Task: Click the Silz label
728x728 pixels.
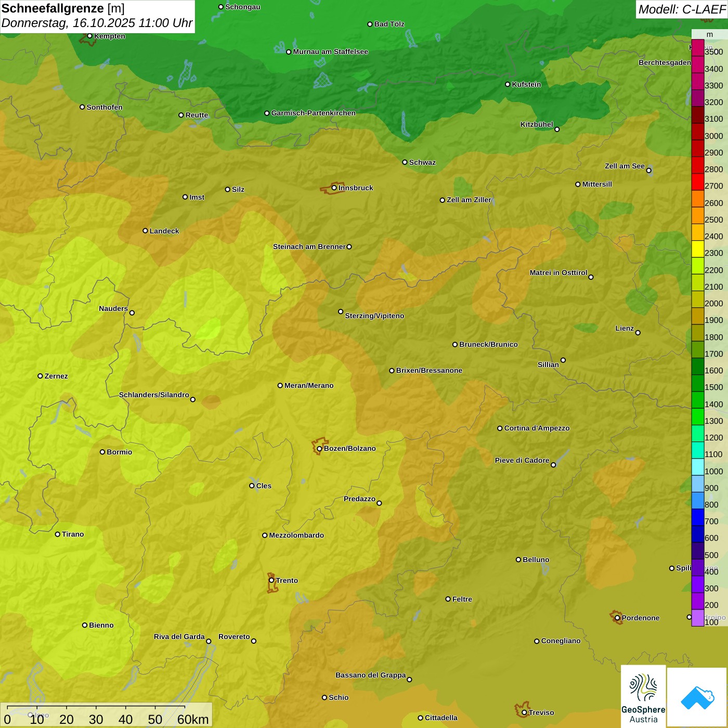Action: 238,189
